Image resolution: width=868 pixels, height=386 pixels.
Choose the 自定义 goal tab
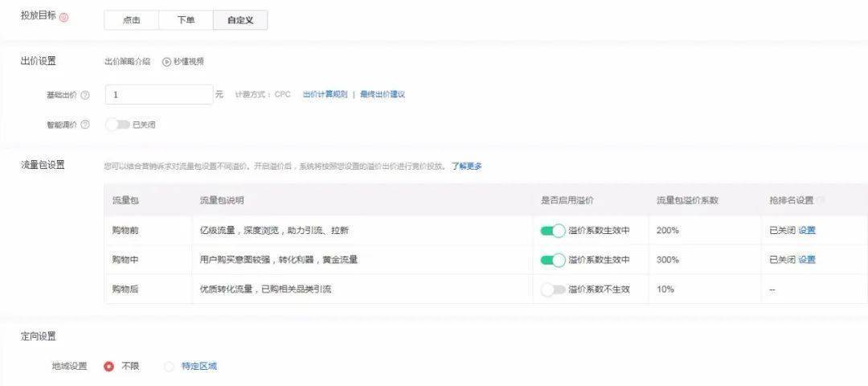click(x=240, y=20)
